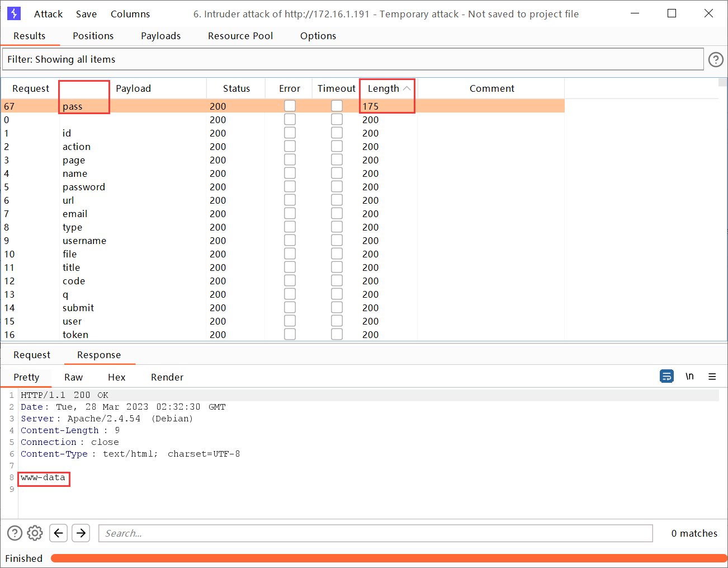
Task: Switch to Hex response view
Action: (117, 377)
